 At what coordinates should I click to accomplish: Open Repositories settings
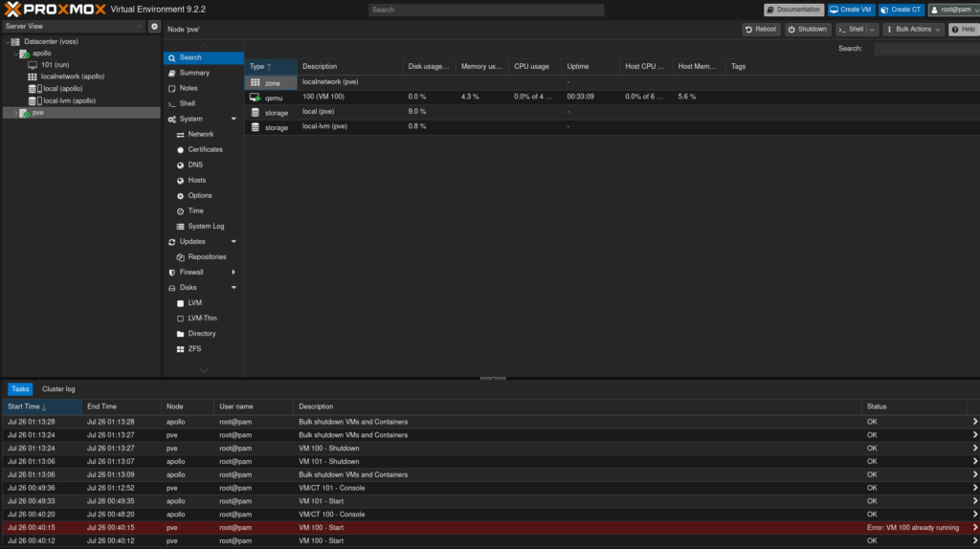[204, 256]
